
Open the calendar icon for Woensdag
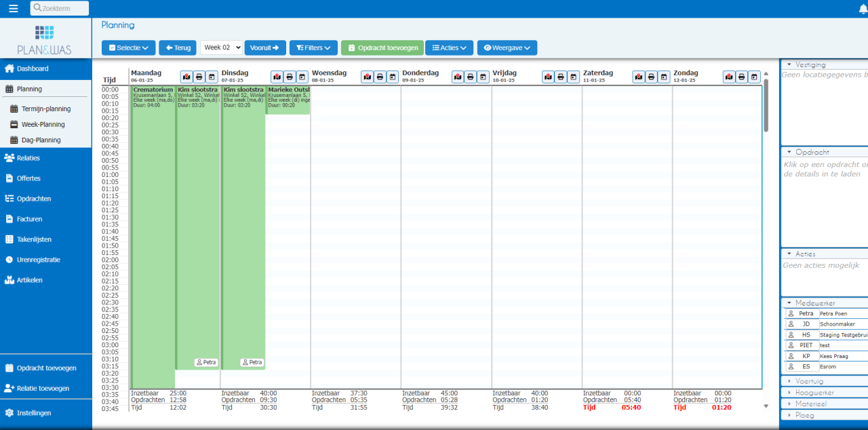click(393, 77)
